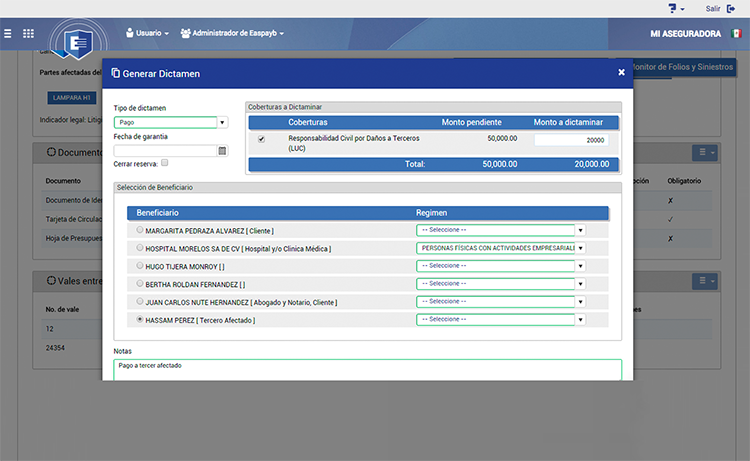Open the apps grid icon
The image size is (750, 461).
pos(28,33)
